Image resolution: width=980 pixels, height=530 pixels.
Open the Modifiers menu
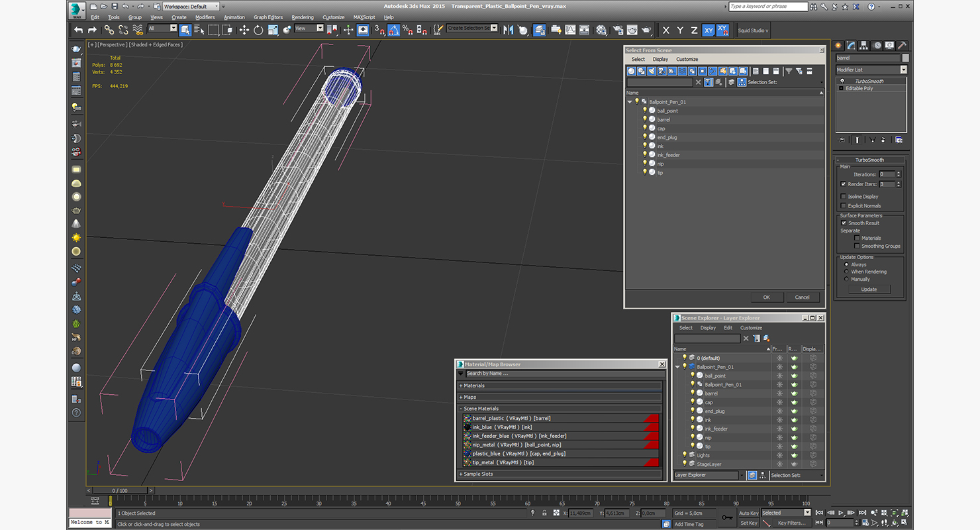(205, 17)
